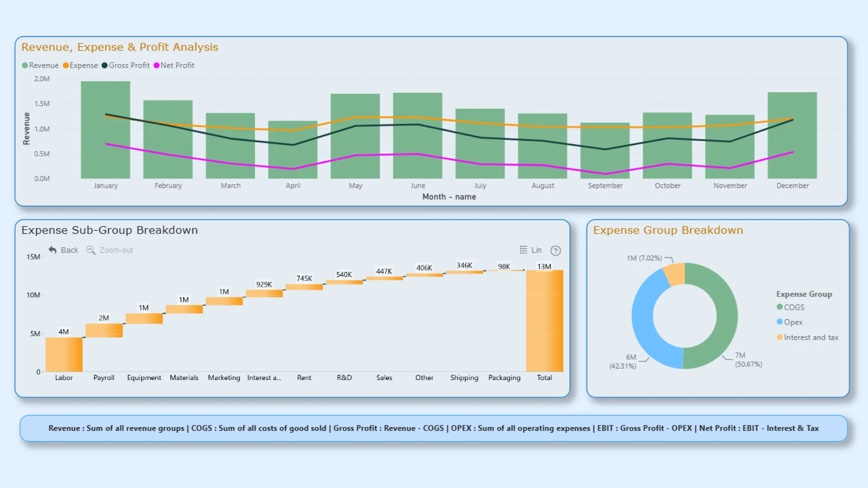The height and width of the screenshot is (488, 868).
Task: Click the 'Shipping' axis label
Action: (x=464, y=378)
